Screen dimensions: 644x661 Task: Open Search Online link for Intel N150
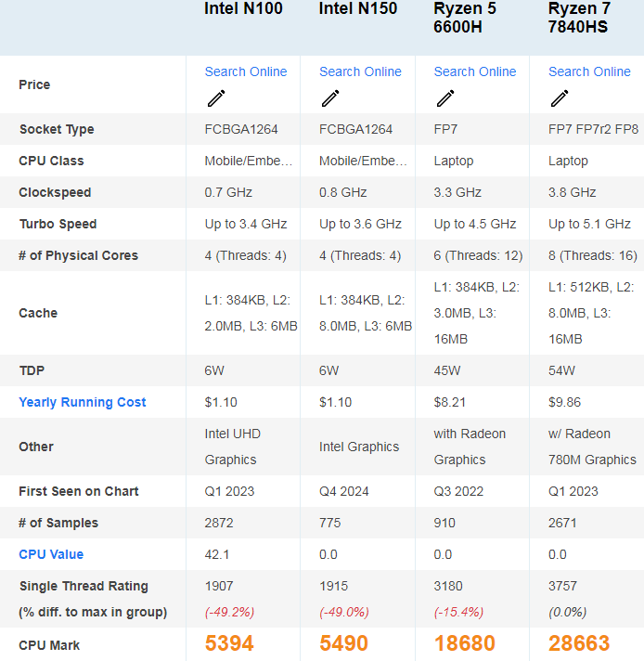coord(360,71)
